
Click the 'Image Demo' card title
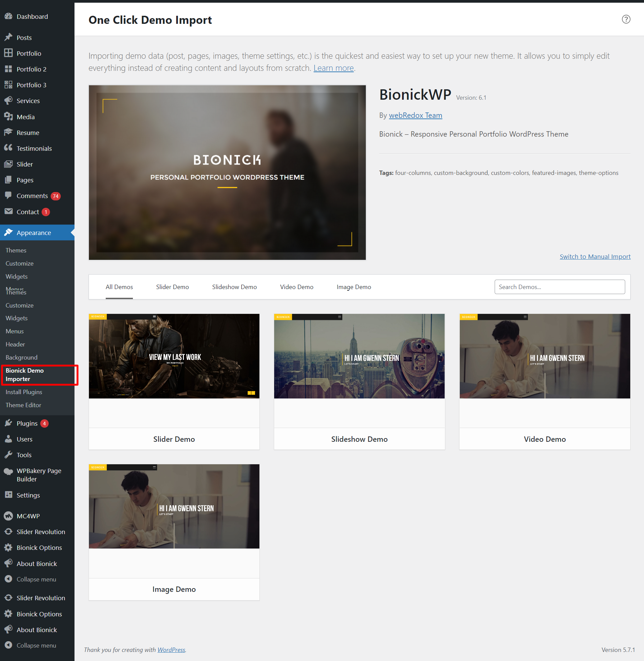click(174, 589)
